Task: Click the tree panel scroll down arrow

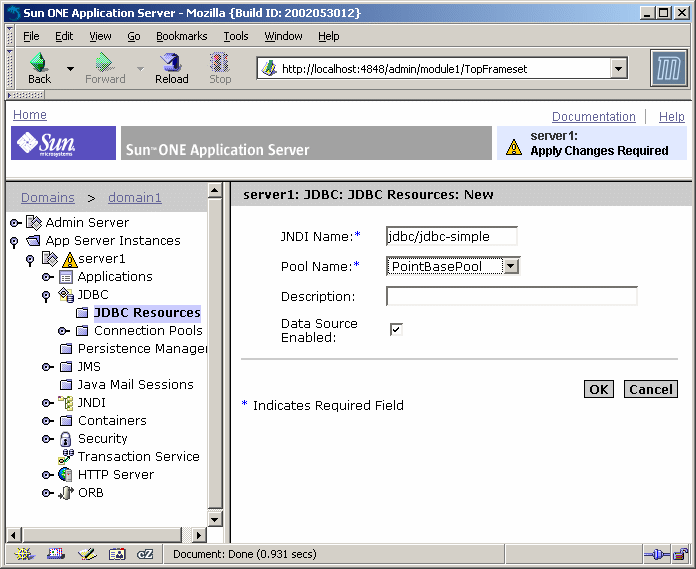Action: pyautogui.click(x=215, y=519)
